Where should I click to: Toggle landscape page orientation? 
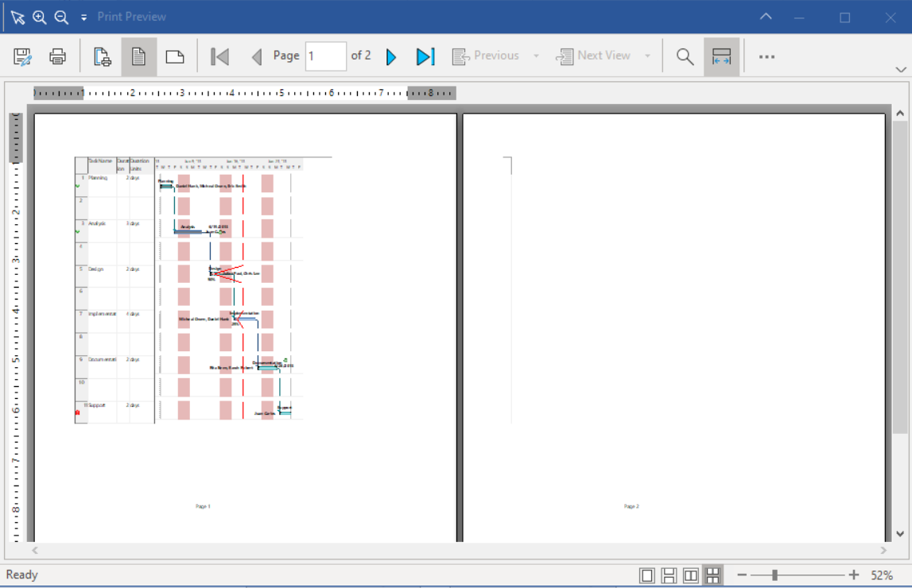coord(174,57)
